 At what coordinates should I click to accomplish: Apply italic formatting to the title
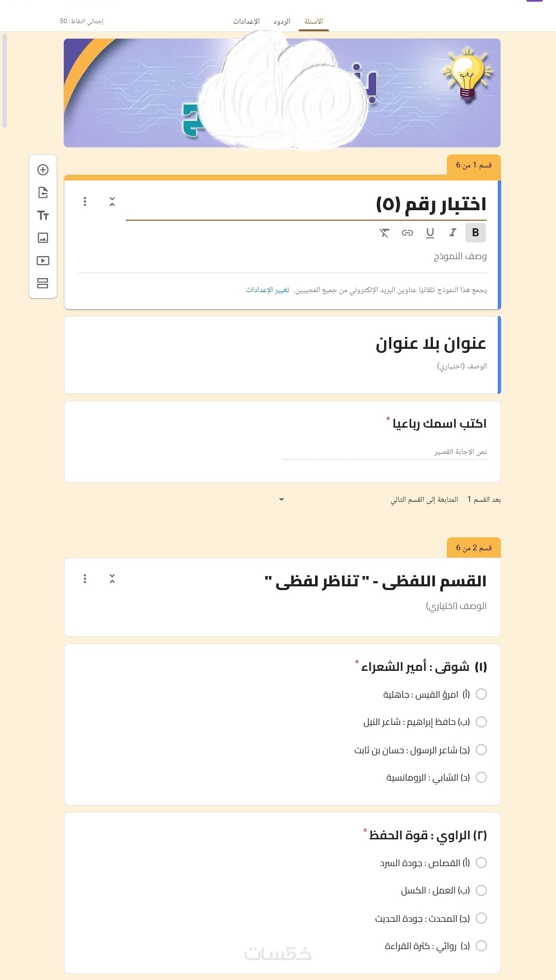pyautogui.click(x=453, y=233)
